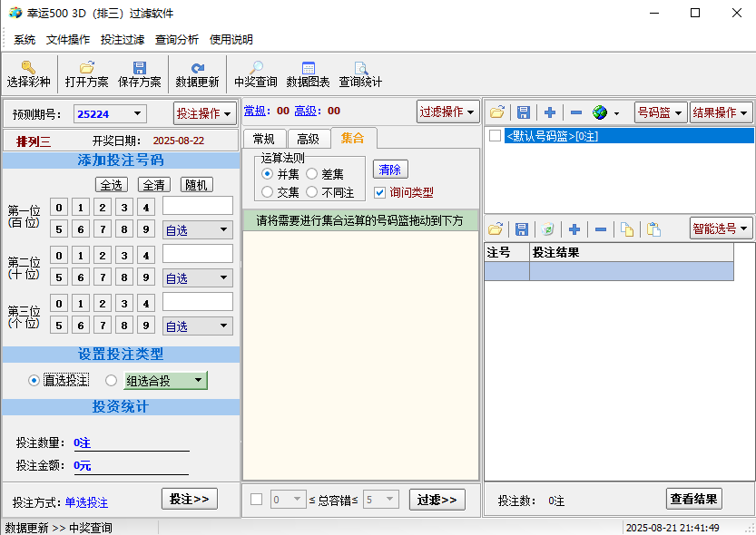Click the 选择彩种 toolbar icon
Image resolution: width=756 pixels, height=535 pixels.
pos(29,67)
